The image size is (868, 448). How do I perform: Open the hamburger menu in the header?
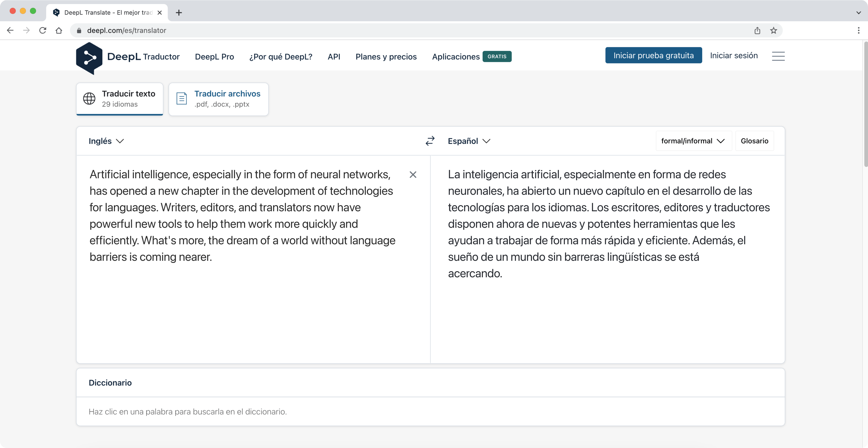point(778,56)
